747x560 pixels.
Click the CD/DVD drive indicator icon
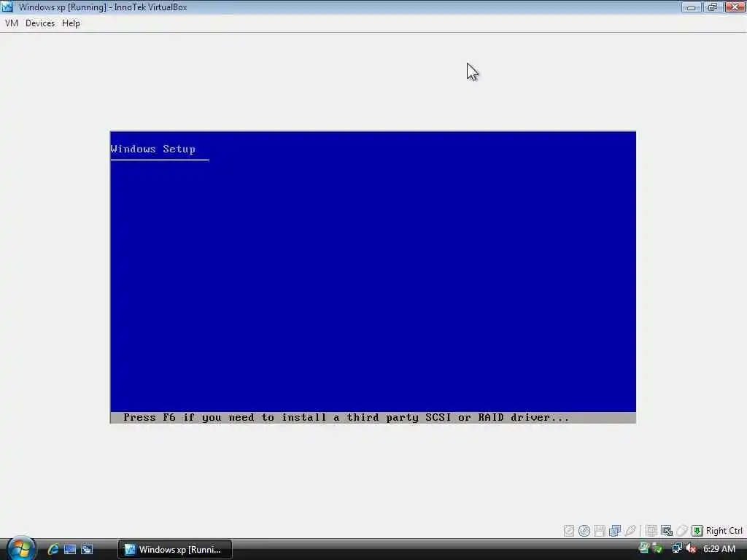(584, 531)
